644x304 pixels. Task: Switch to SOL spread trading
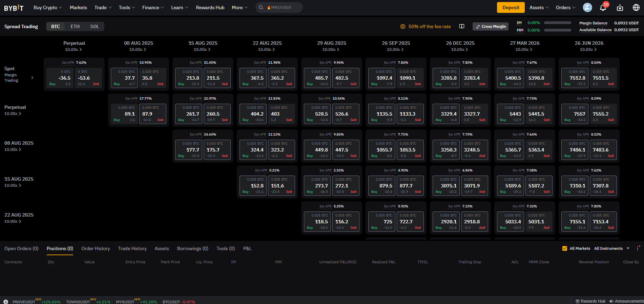(x=95, y=26)
